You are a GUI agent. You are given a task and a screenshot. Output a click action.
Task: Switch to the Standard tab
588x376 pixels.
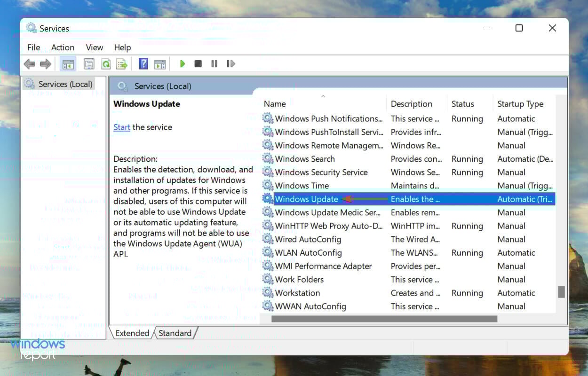point(175,333)
